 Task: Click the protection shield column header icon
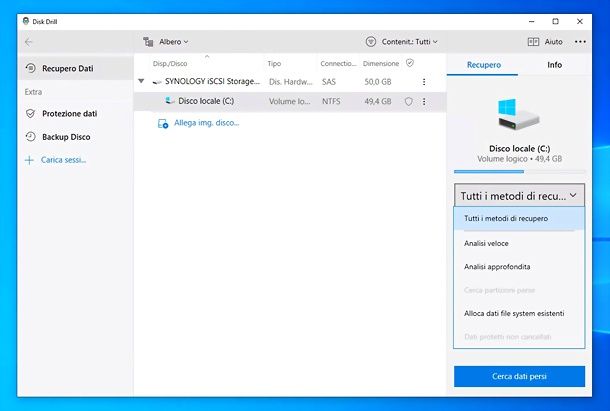coord(410,63)
